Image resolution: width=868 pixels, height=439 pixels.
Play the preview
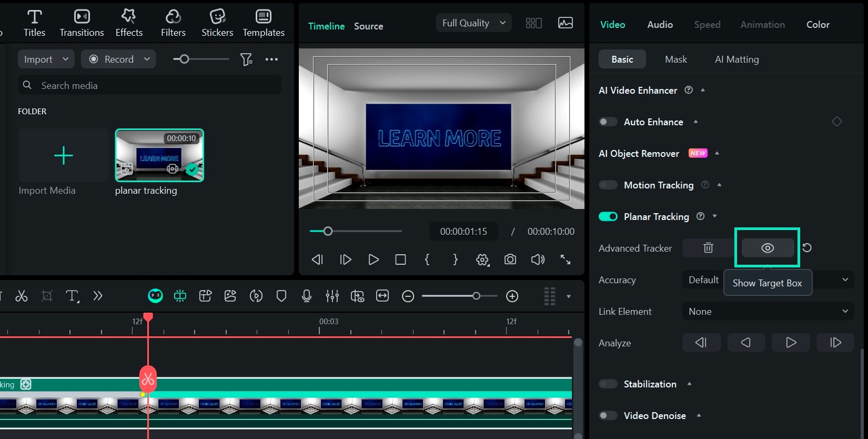coord(374,260)
